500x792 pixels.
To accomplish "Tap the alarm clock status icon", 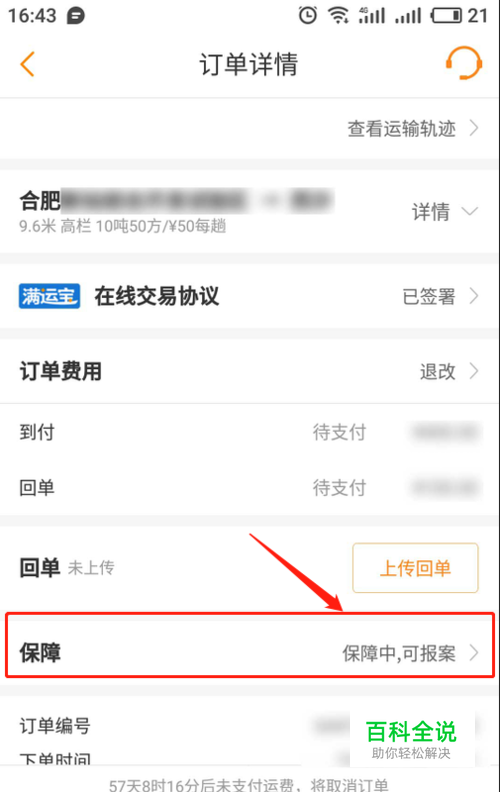I will pyautogui.click(x=308, y=15).
